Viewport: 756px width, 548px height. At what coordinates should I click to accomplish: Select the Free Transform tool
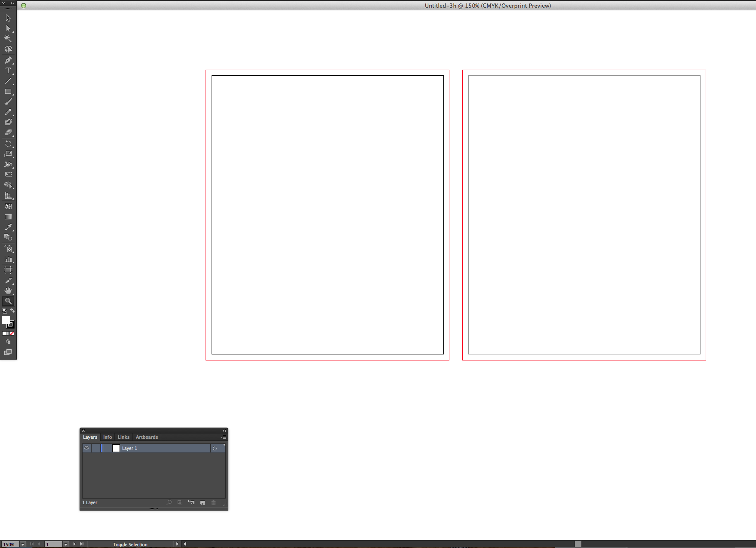[x=8, y=175]
